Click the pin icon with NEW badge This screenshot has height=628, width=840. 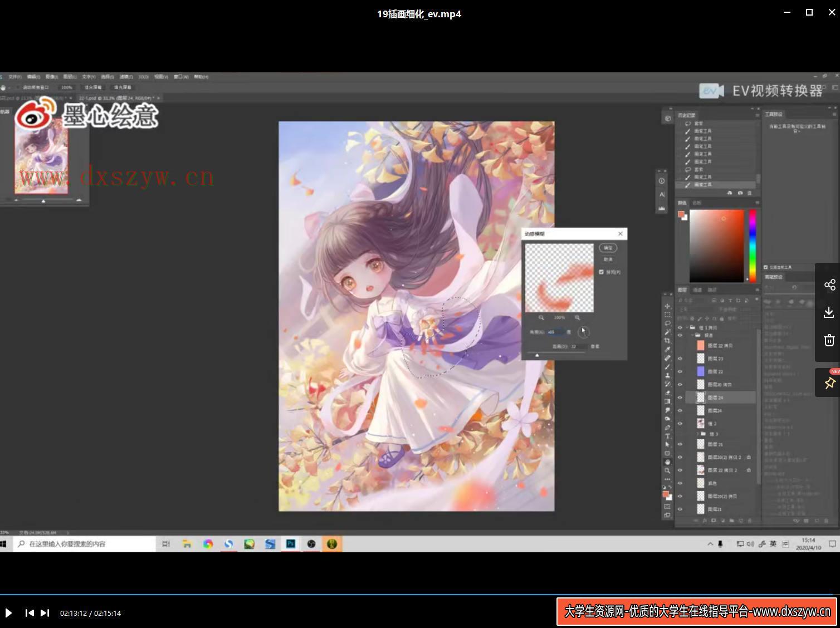(829, 382)
